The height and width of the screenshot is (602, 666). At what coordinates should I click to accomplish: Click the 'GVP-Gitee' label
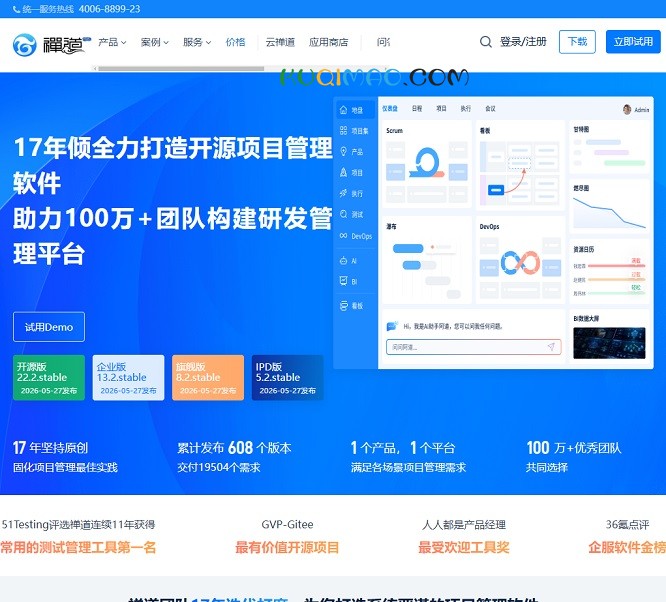tap(287, 525)
